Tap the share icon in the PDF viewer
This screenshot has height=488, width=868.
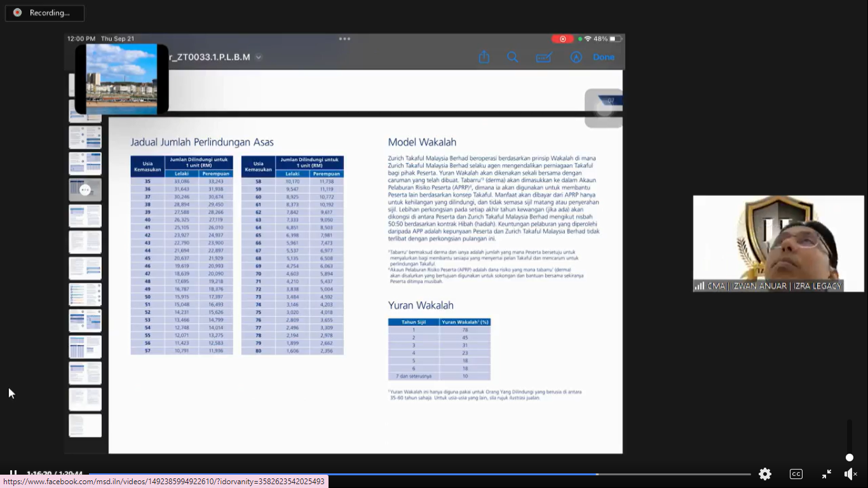[484, 57]
